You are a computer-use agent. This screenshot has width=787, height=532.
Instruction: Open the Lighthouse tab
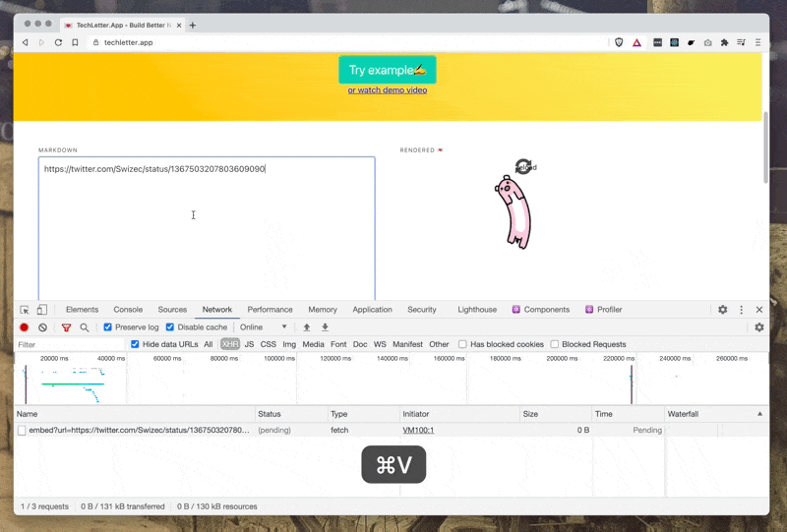[x=477, y=310]
